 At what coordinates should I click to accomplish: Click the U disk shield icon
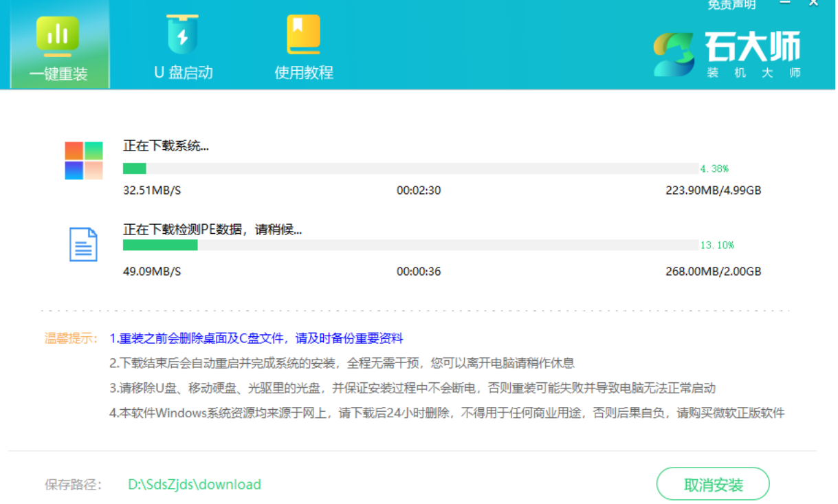coord(182,35)
